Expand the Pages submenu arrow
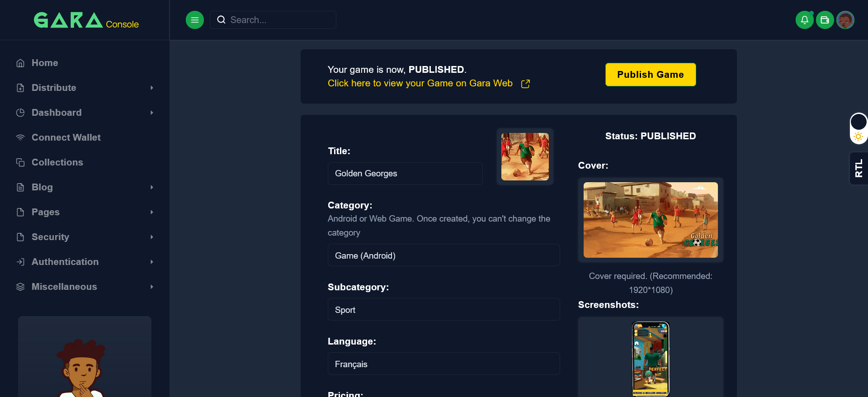This screenshot has width=868, height=397. [x=152, y=212]
